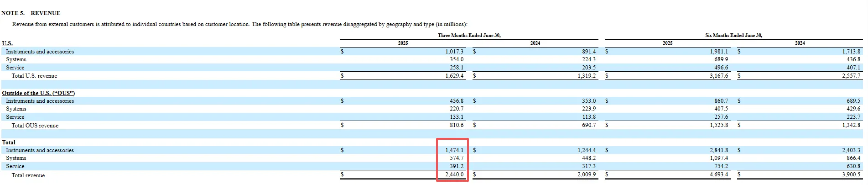The width and height of the screenshot is (868, 185).
Task: Click the 2,009.9 total revenue 2024 value
Action: (587, 174)
